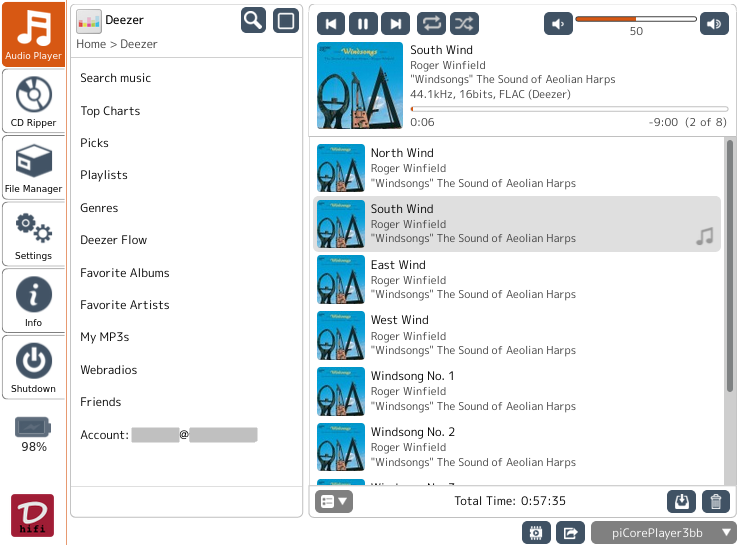The width and height of the screenshot is (737, 545).
Task: Open the playlist view options dropdown
Action: point(334,501)
